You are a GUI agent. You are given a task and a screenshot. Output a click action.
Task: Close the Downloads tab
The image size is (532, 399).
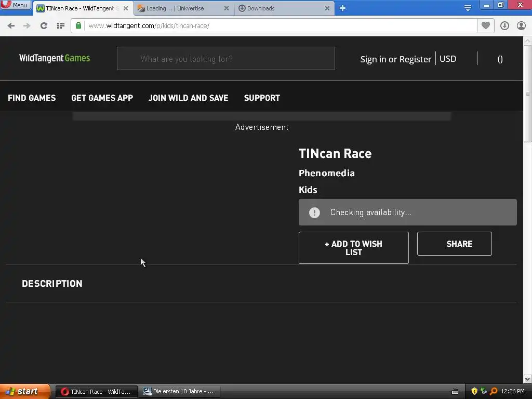(x=327, y=8)
